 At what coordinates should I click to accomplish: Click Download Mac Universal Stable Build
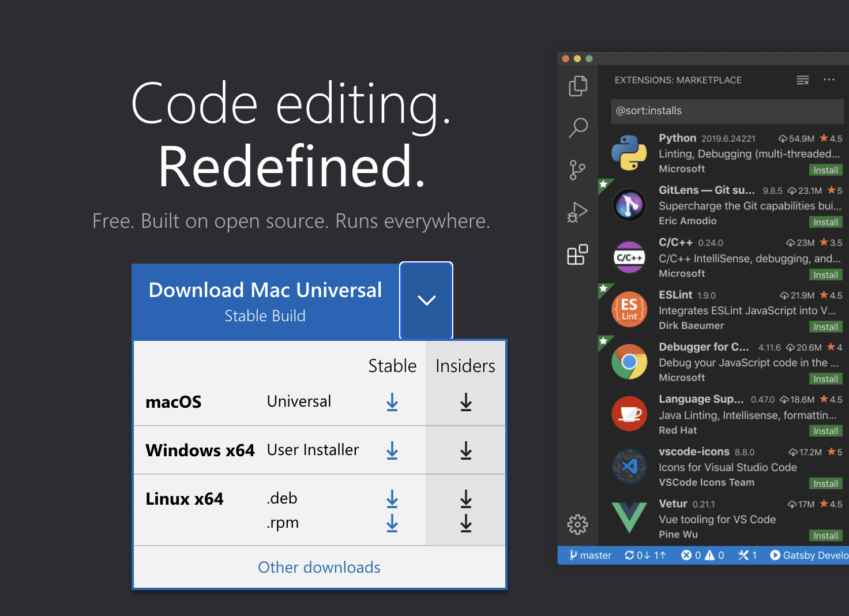265,301
